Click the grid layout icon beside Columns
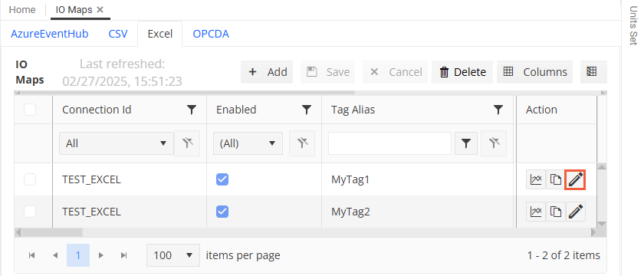 pyautogui.click(x=591, y=72)
